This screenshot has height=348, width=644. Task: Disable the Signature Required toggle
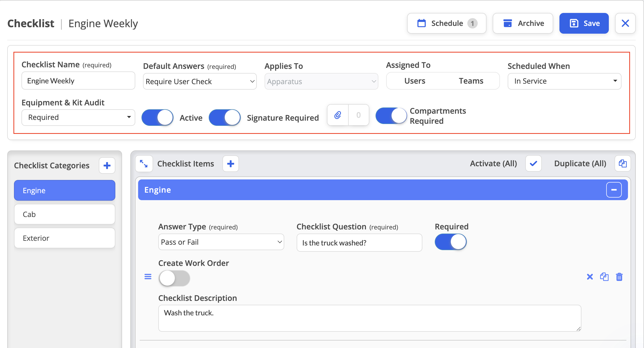[225, 118]
